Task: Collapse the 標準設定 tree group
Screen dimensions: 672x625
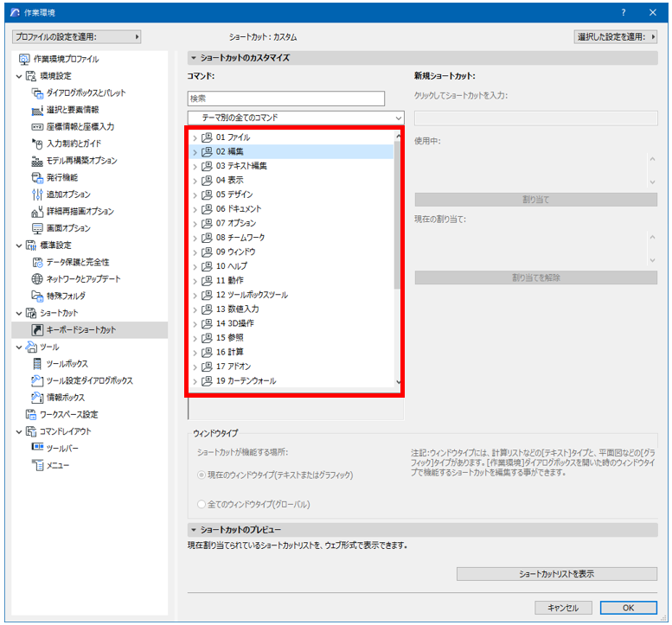Action: (19, 246)
